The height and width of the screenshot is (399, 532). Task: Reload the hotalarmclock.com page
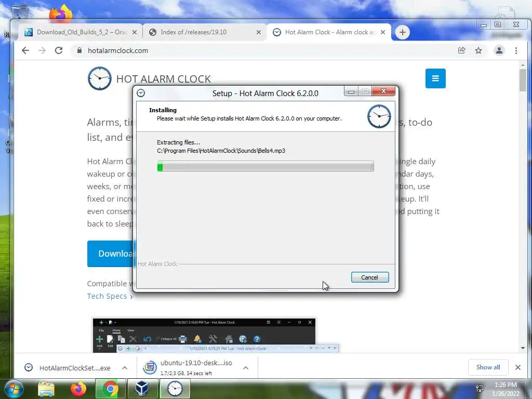59,50
